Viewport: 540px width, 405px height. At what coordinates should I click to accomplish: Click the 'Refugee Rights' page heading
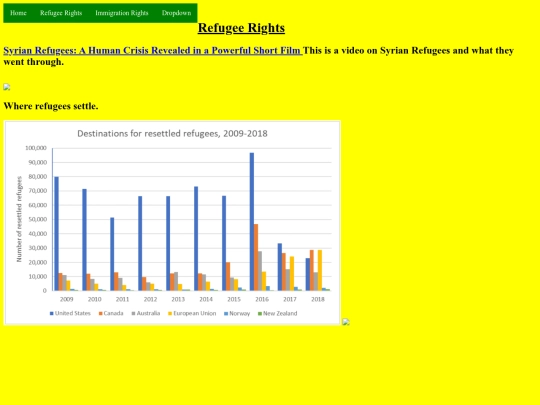point(241,28)
